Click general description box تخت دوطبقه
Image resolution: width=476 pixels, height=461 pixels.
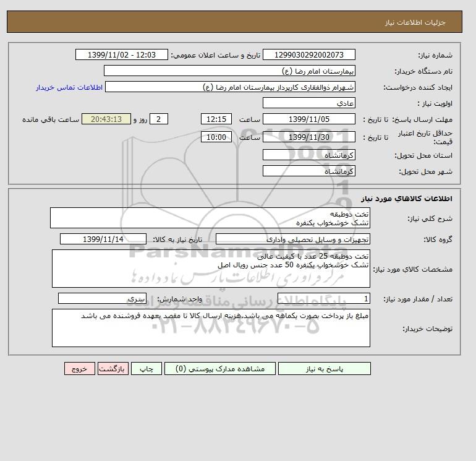210,218
